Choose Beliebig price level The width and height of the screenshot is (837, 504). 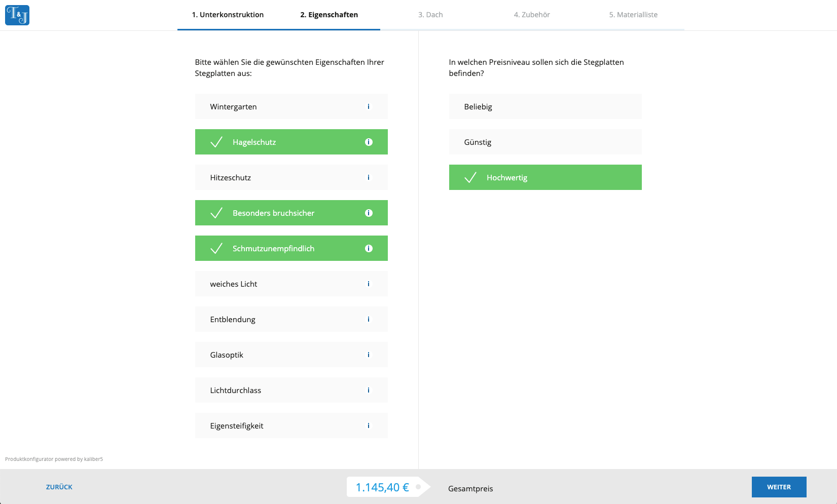(x=545, y=106)
